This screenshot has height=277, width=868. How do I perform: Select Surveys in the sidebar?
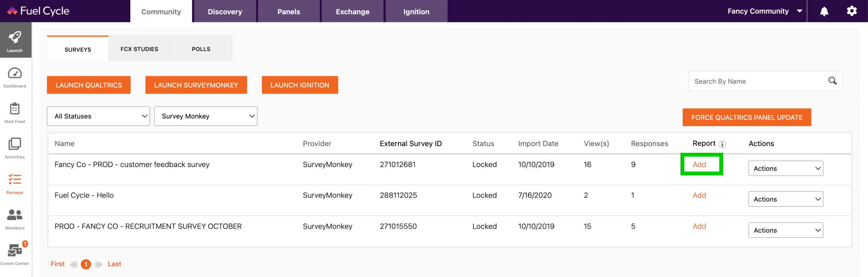(x=15, y=184)
